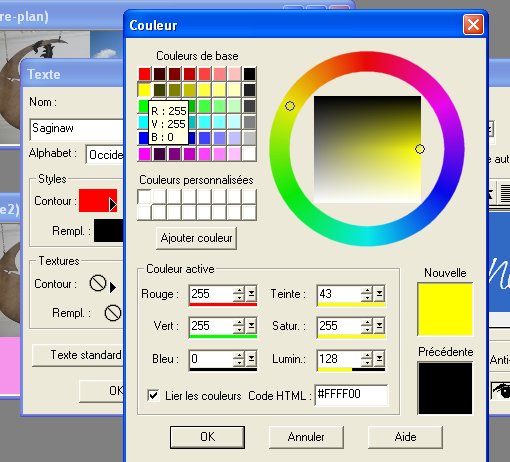Expand the Styles Contour color arrow

113,204
